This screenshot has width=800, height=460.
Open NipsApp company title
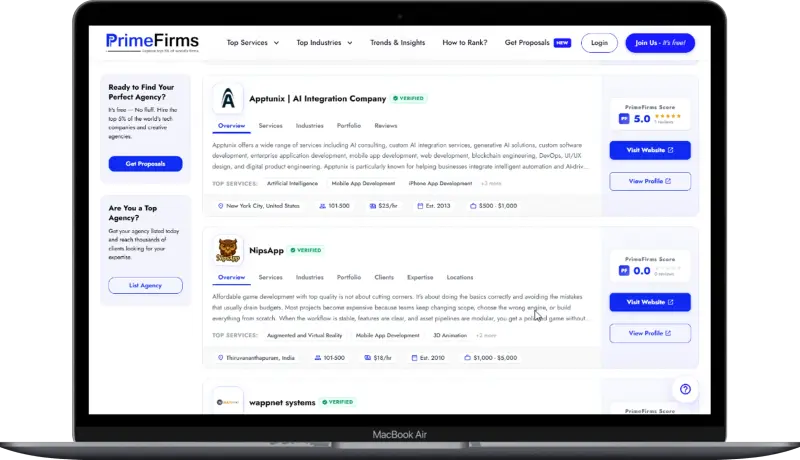[x=266, y=250]
